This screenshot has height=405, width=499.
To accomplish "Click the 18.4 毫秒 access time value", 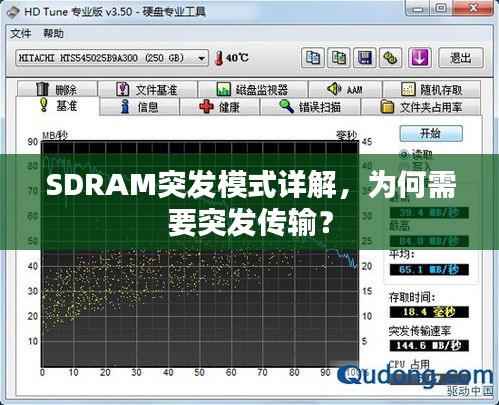I will tap(429, 312).
